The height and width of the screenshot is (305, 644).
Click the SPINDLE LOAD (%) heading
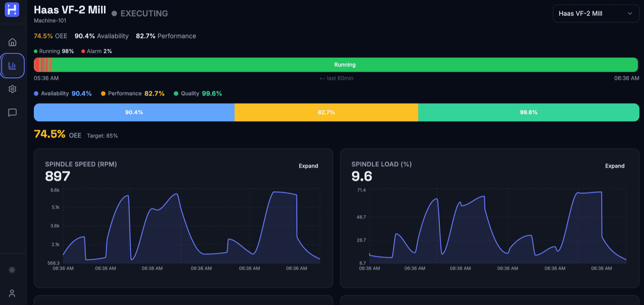coord(382,164)
